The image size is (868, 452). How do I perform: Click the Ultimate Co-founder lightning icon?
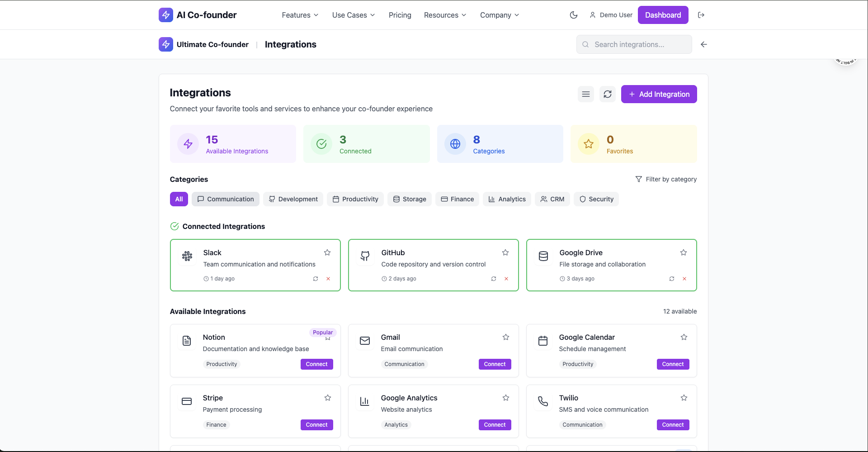coord(166,44)
